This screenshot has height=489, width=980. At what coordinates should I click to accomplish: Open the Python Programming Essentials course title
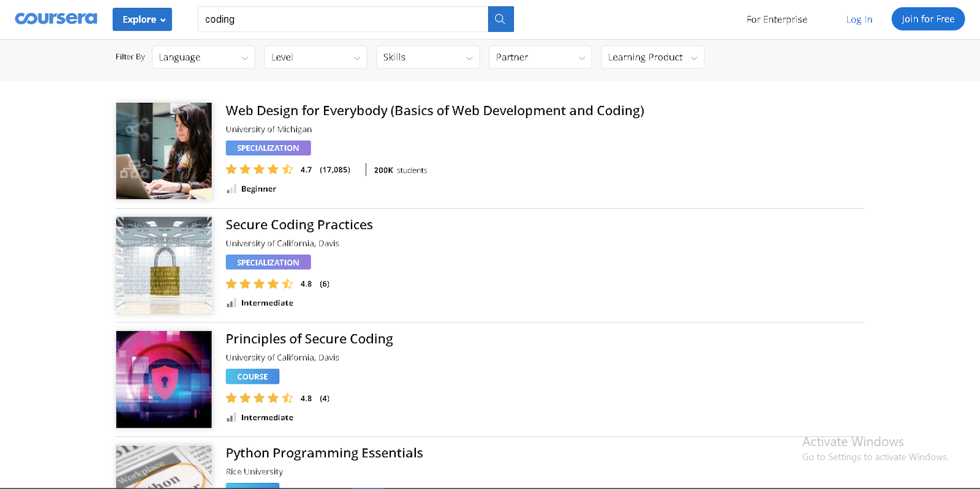click(324, 453)
